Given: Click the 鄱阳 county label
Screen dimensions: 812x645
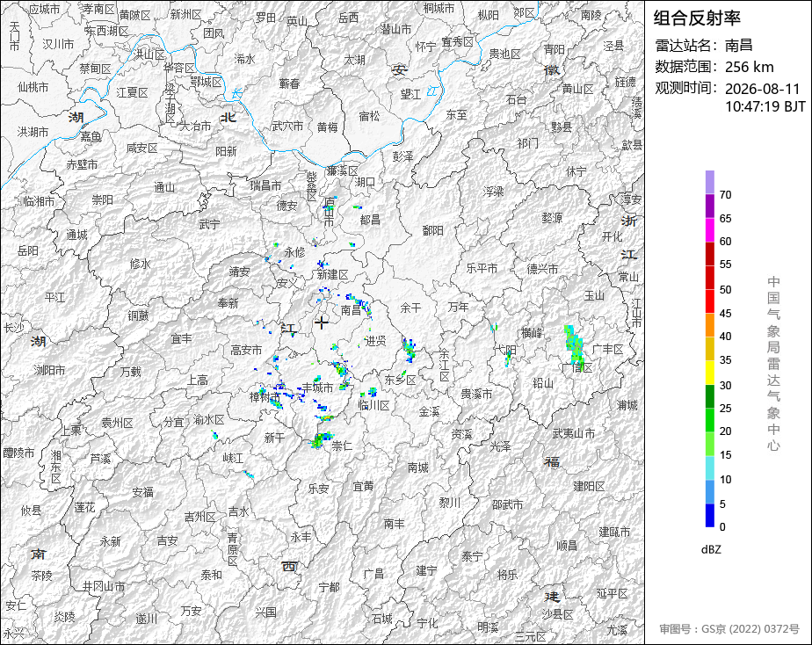Looking at the screenshot, I should [432, 230].
